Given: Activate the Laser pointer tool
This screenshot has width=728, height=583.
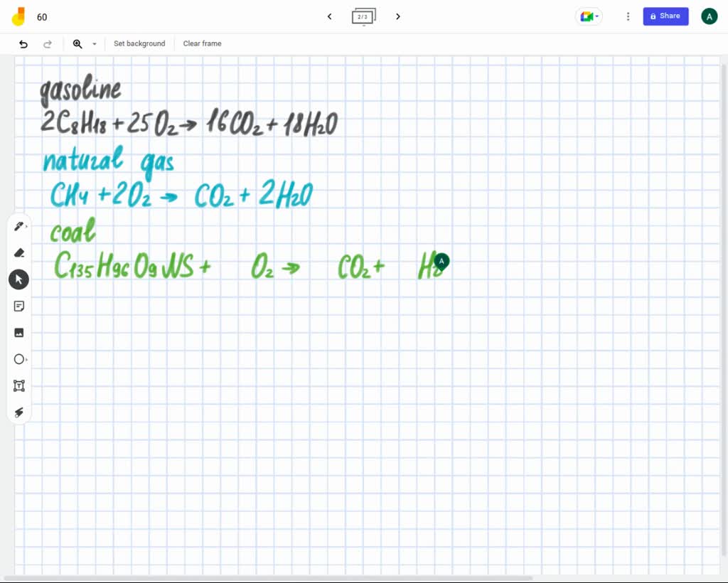Looking at the screenshot, I should pos(19,412).
